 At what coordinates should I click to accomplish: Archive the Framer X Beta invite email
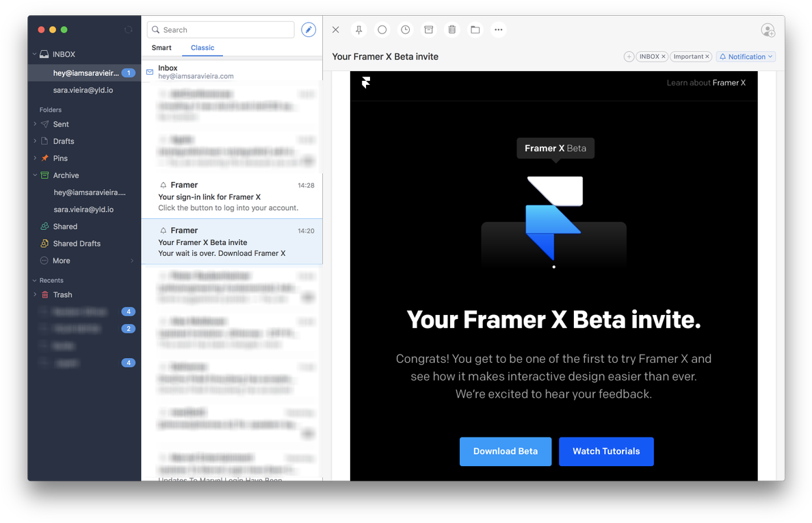pos(429,30)
